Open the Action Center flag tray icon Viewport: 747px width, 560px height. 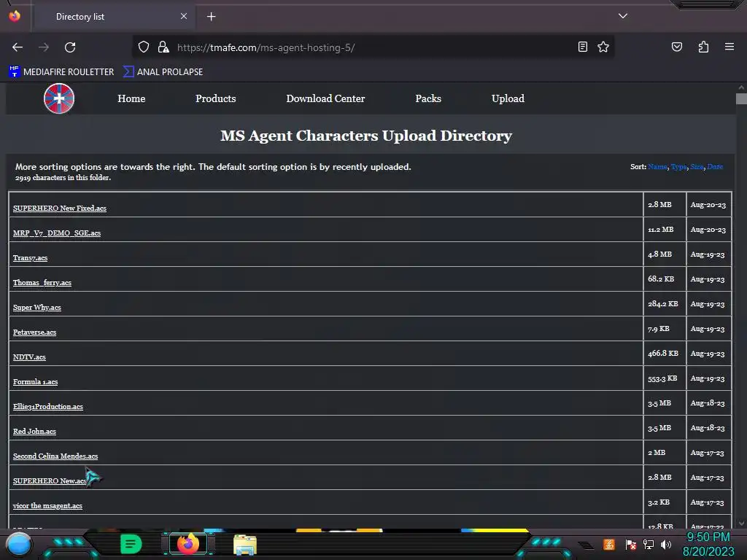click(630, 544)
